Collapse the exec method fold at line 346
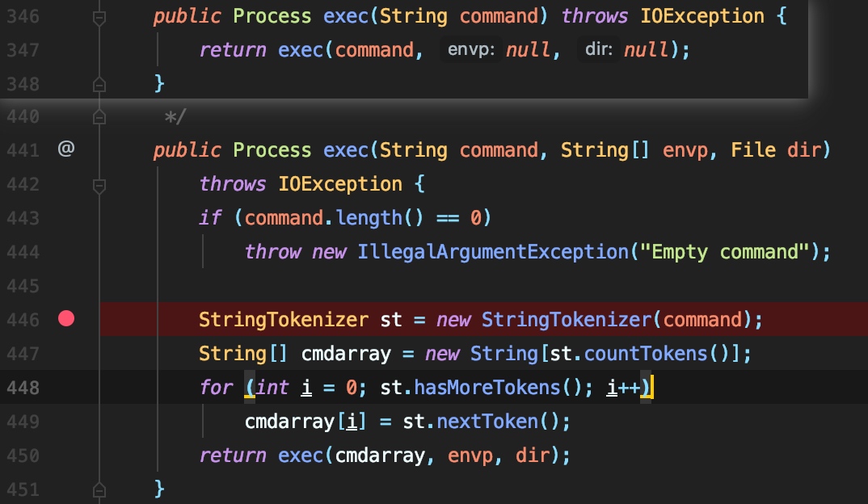Screen dimensions: 868x504 [x=99, y=19]
